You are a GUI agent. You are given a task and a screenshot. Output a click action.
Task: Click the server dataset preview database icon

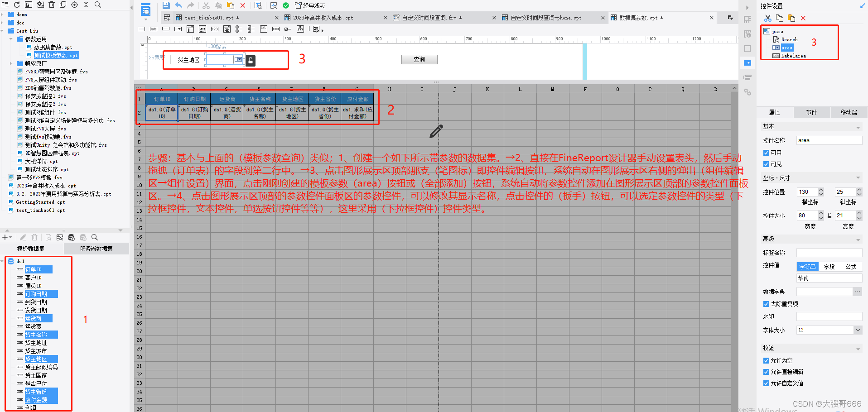(71, 237)
